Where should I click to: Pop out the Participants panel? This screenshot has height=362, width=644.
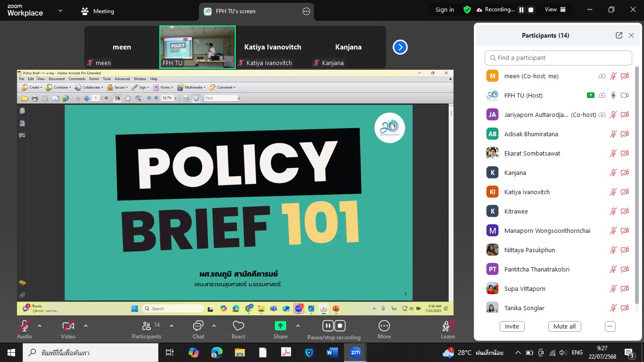619,35
